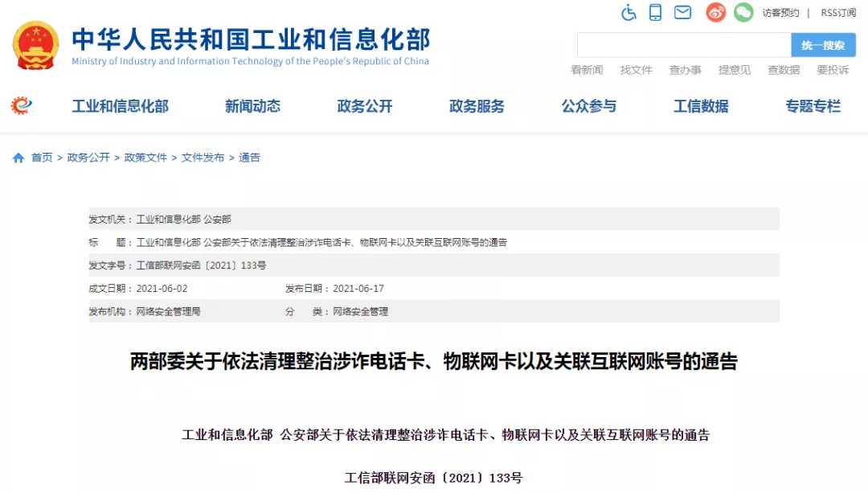The width and height of the screenshot is (868, 493).
Task: Click the home icon in the breadcrumb
Action: (x=18, y=158)
